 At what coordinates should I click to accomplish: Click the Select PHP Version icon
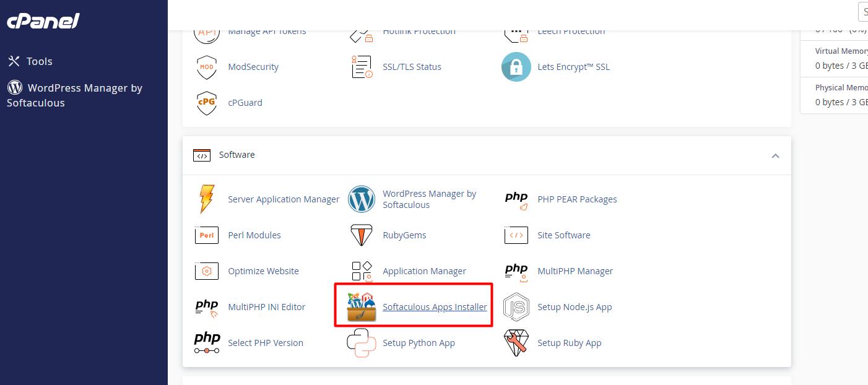(x=207, y=343)
